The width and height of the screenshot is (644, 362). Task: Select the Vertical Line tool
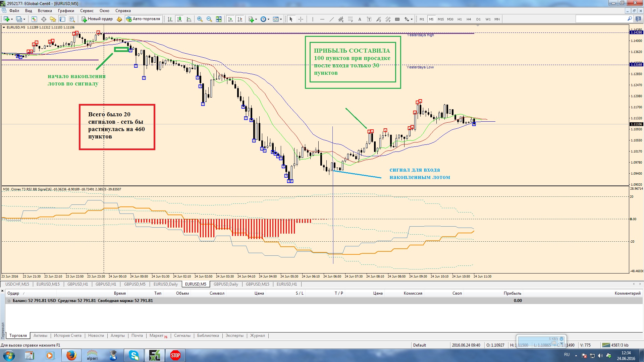pos(313,19)
